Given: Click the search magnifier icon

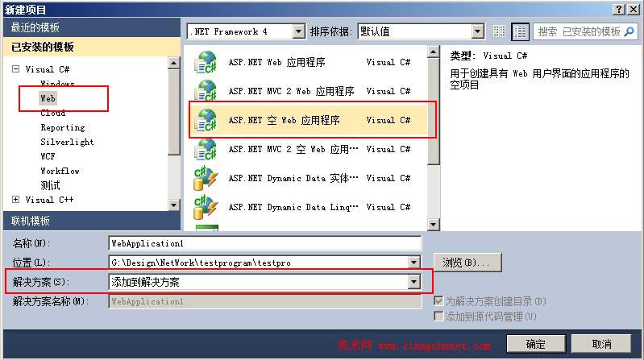Looking at the screenshot, I should click(x=629, y=31).
